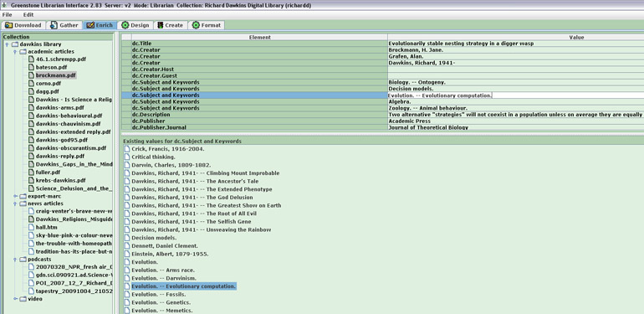Collapse the academic articles folder
This screenshot has width=644, height=314.
click(15, 52)
